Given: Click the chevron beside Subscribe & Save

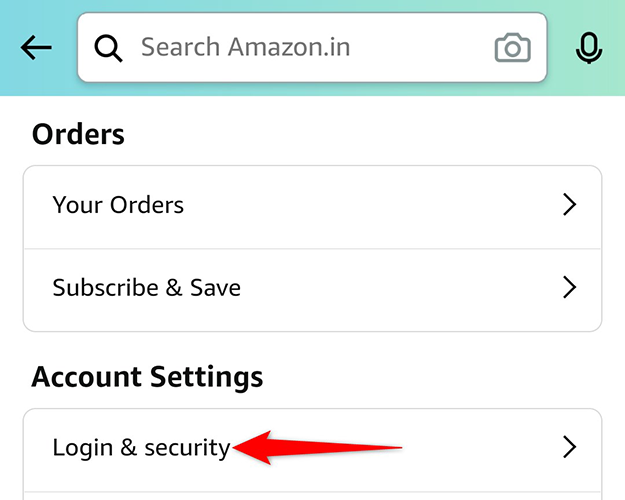Looking at the screenshot, I should pyautogui.click(x=570, y=288).
